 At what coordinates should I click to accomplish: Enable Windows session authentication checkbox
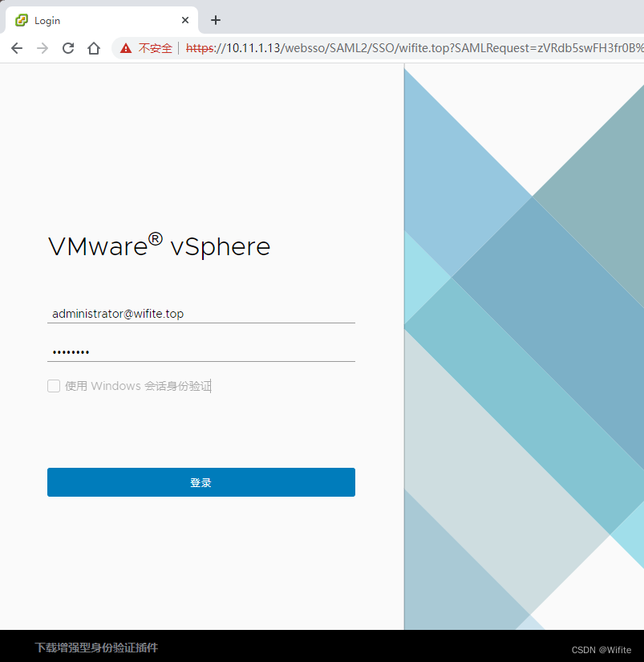(54, 386)
